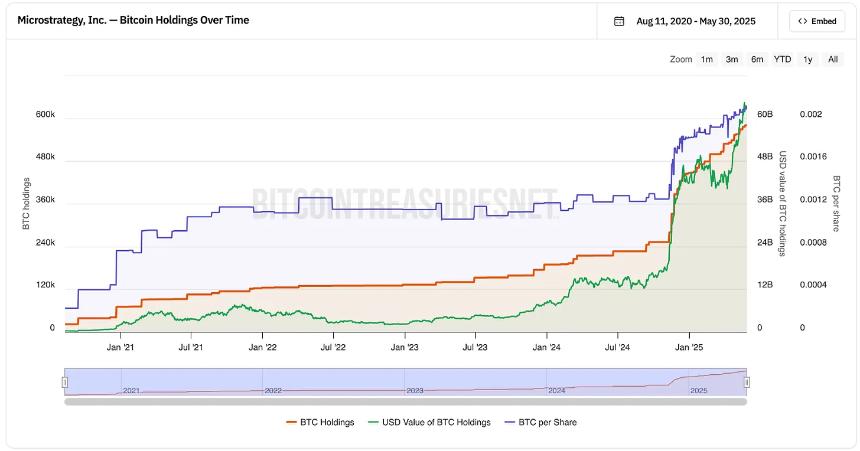Set zoom to 1m

[707, 59]
